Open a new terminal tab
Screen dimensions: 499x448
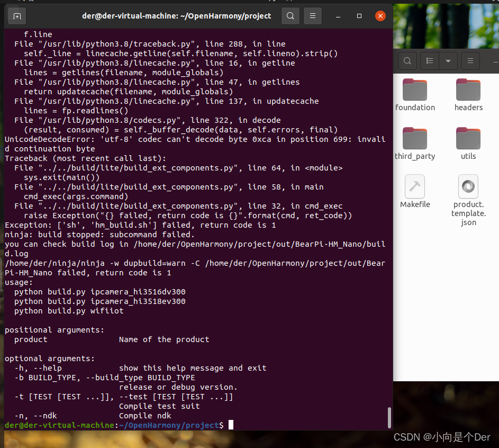click(x=17, y=16)
